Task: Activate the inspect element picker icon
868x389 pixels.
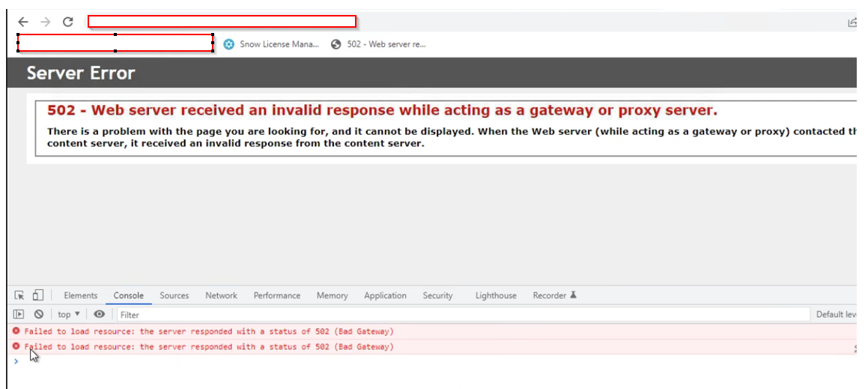Action: 19,295
